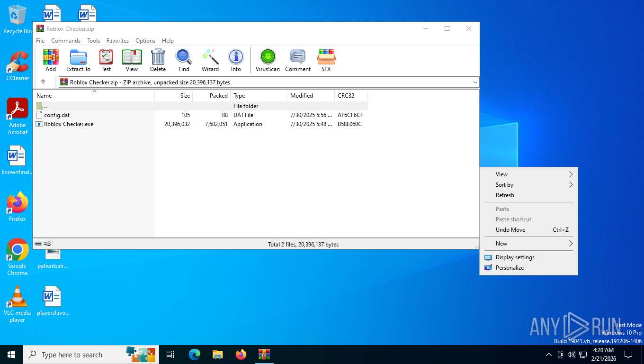
Task: Go up one folder level arrow
Action: (x=43, y=82)
